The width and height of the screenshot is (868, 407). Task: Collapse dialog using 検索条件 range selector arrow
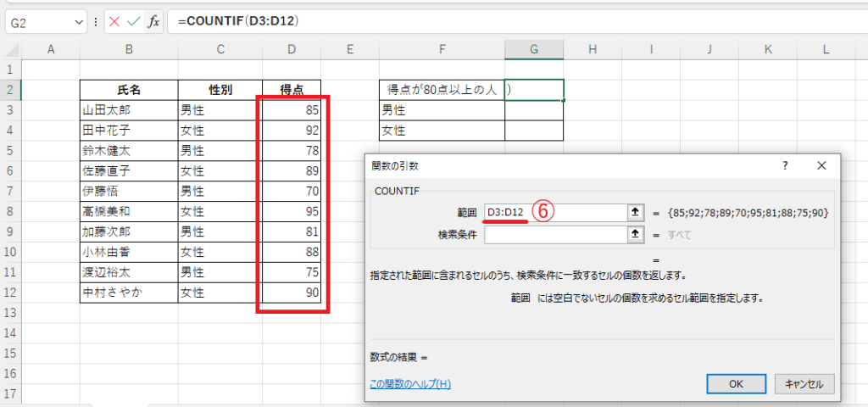click(x=635, y=235)
